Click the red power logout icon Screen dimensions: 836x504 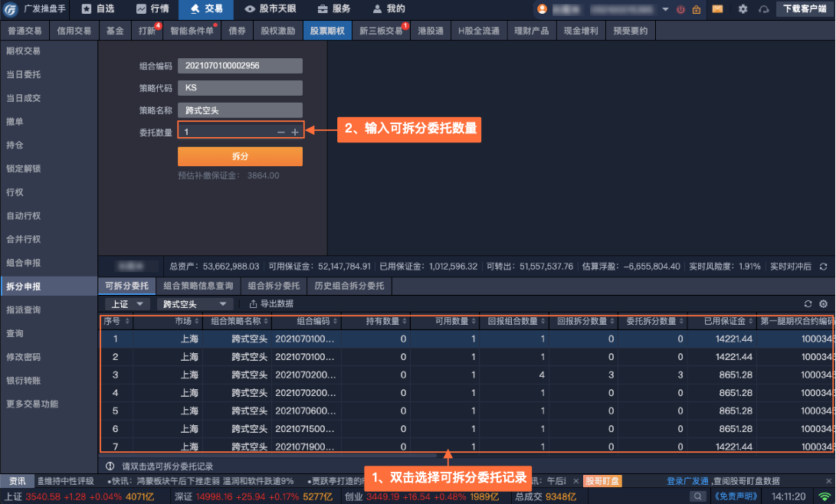point(681,9)
